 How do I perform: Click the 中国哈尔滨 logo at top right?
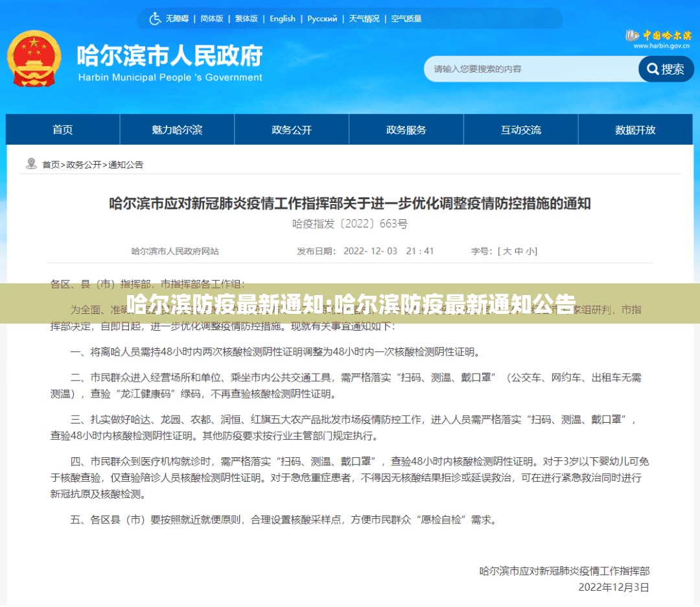tap(659, 35)
